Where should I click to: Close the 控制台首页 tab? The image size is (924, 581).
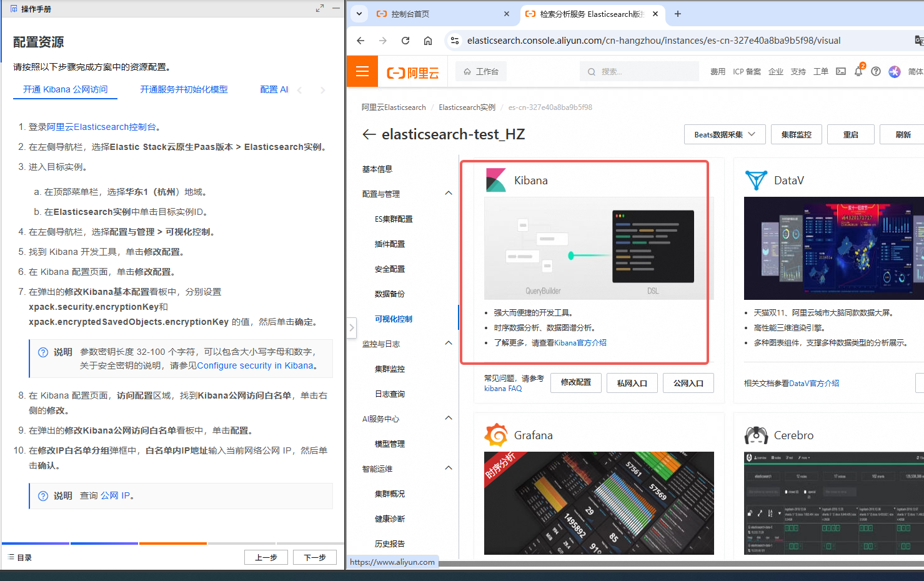pyautogui.click(x=507, y=14)
